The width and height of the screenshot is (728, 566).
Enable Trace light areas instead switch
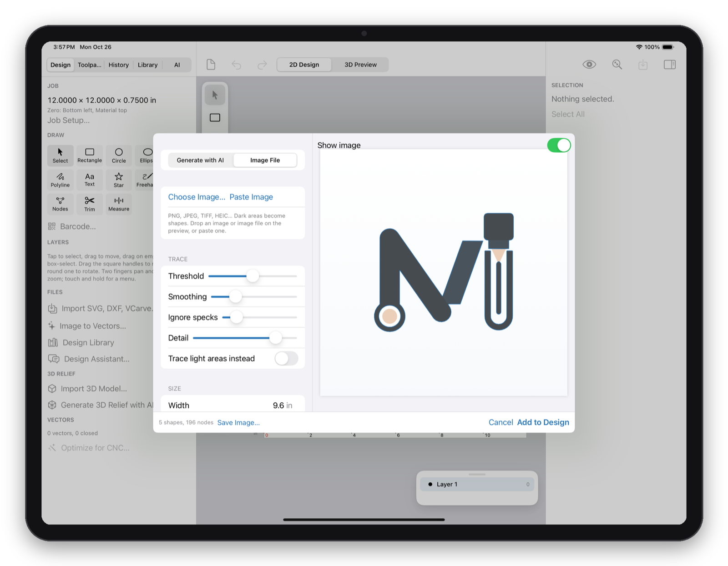click(x=286, y=358)
